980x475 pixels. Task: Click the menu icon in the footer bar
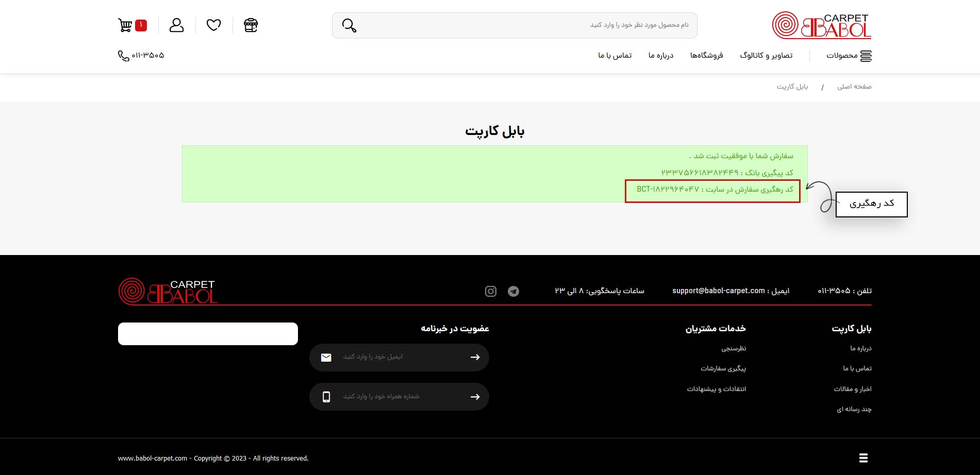[863, 458]
